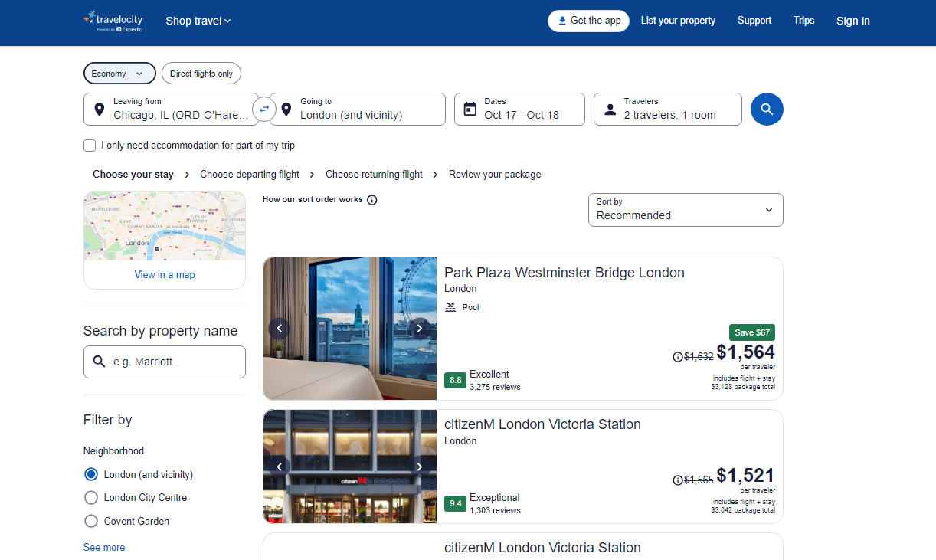Show previous photo of citizenM London Victoria

280,467
